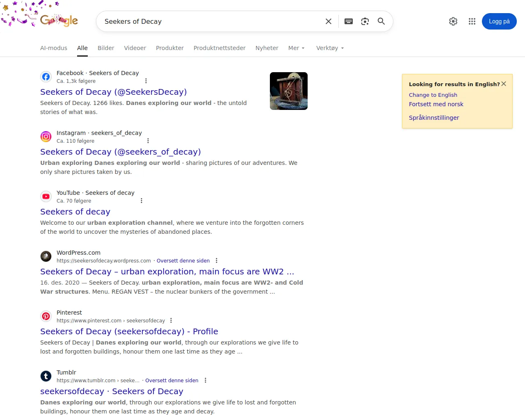Dismiss the English results notice
The height and width of the screenshot is (420, 525).
[504, 84]
